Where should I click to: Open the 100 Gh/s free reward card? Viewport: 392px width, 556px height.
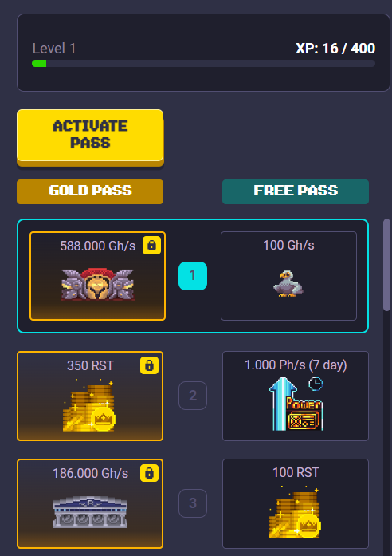(x=288, y=276)
